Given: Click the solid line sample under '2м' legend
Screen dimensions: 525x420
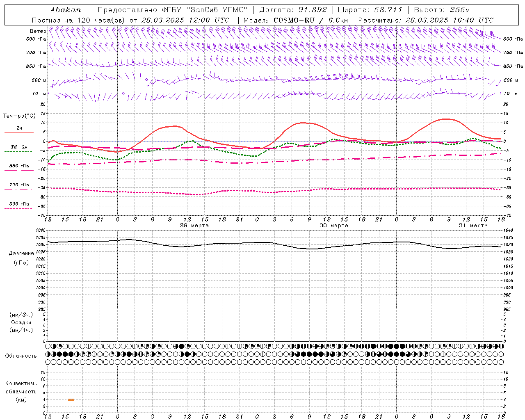Looking at the screenshot, I should 19,132.
